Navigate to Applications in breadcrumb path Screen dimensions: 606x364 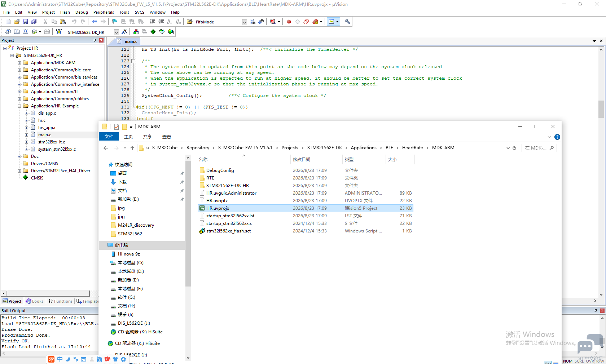(x=364, y=148)
